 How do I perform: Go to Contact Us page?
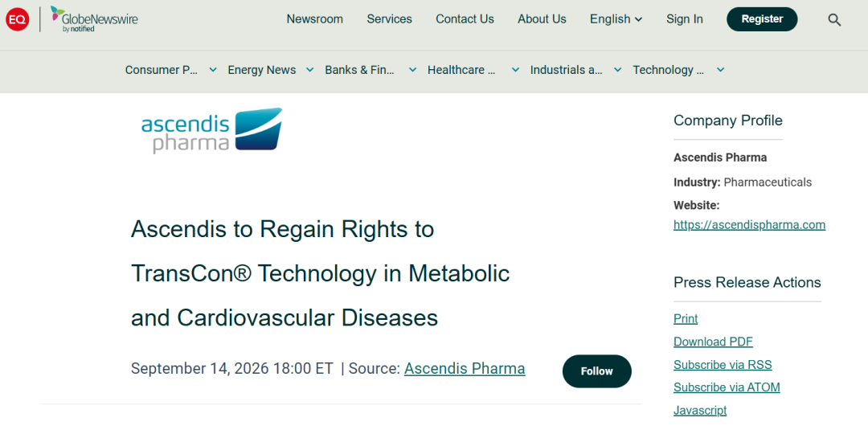(x=465, y=19)
